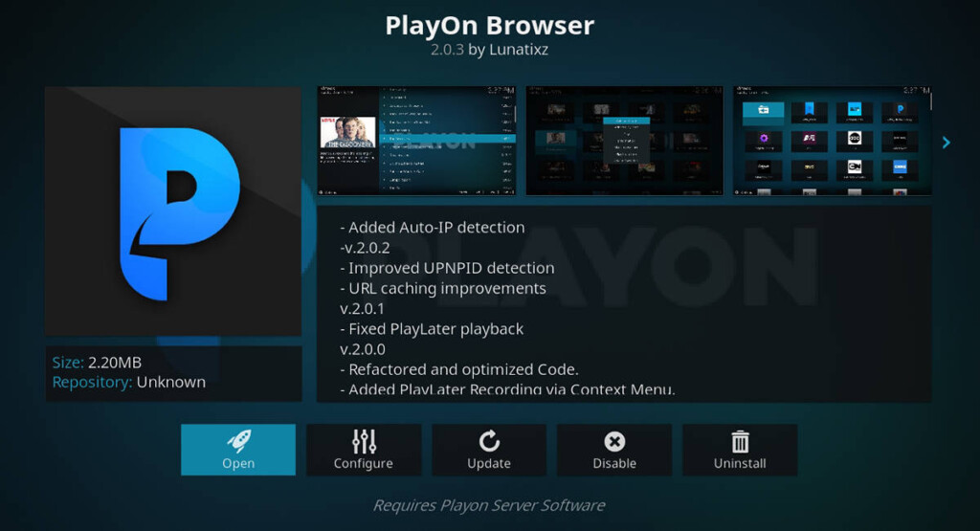The image size is (980, 531).
Task: Click 'Refactored and optimized Code.' line
Action: click(x=459, y=369)
